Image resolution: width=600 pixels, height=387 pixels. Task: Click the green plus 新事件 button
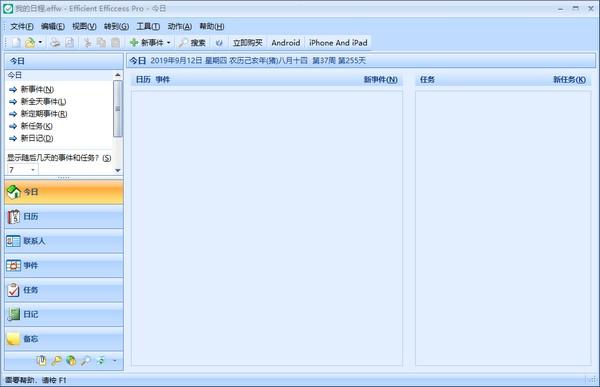tap(146, 42)
